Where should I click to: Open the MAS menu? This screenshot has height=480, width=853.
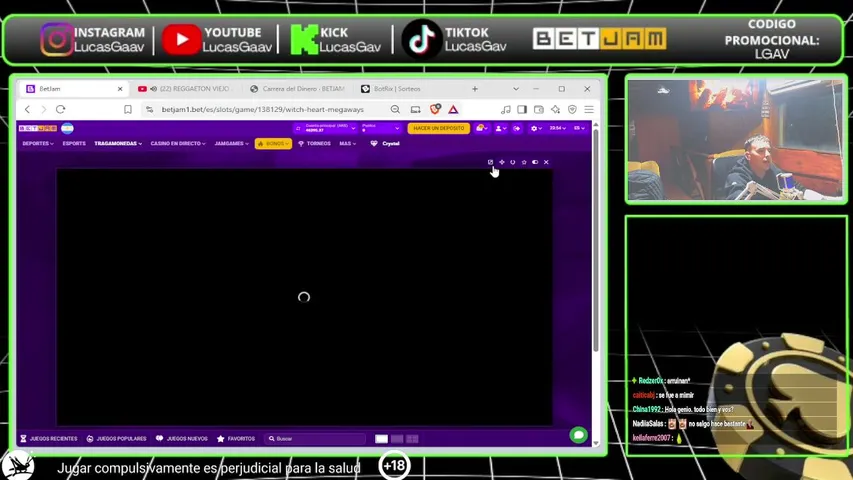tap(348, 144)
